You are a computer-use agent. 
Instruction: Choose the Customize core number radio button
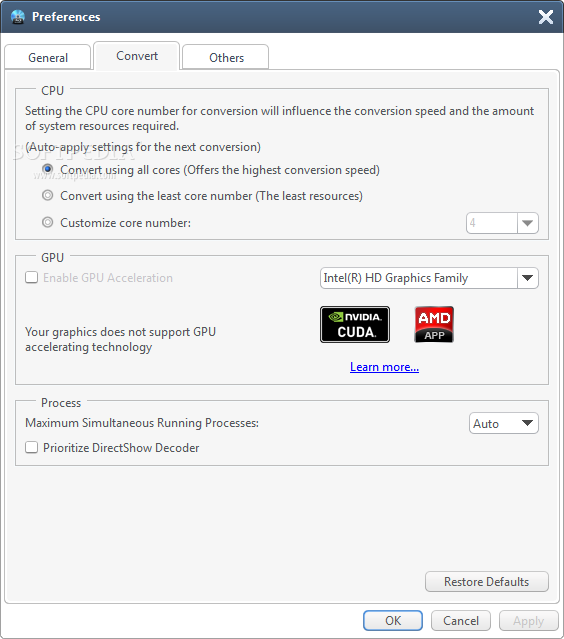click(x=48, y=223)
